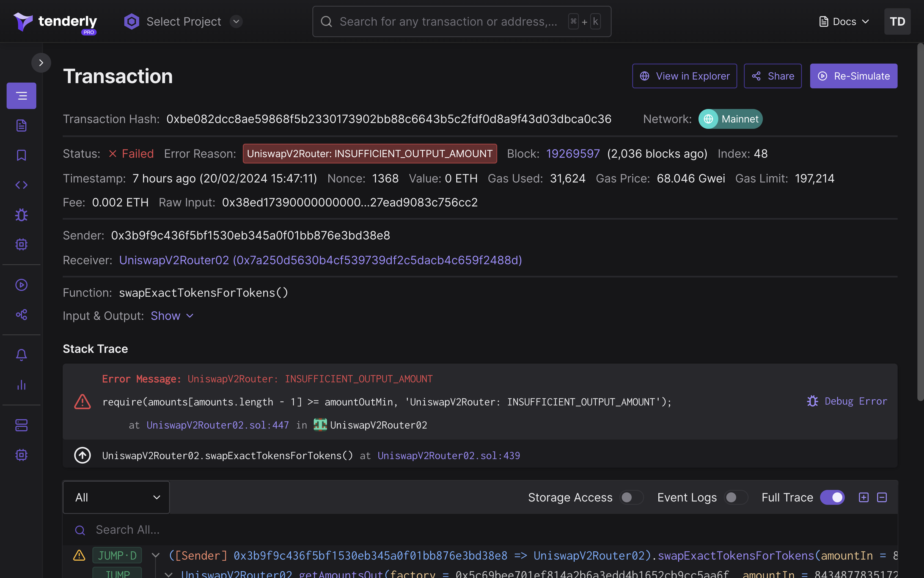The height and width of the screenshot is (578, 924).
Task: Open the TD user avatar menu
Action: [897, 21]
